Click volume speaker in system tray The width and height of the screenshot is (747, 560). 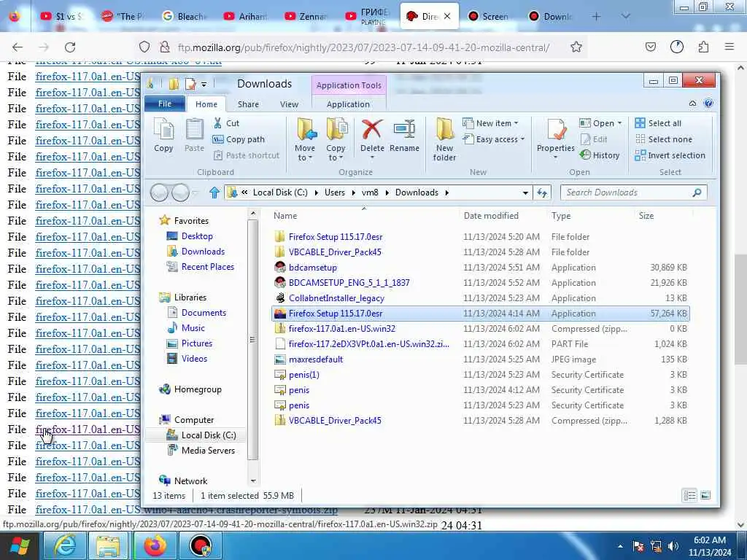point(673,546)
